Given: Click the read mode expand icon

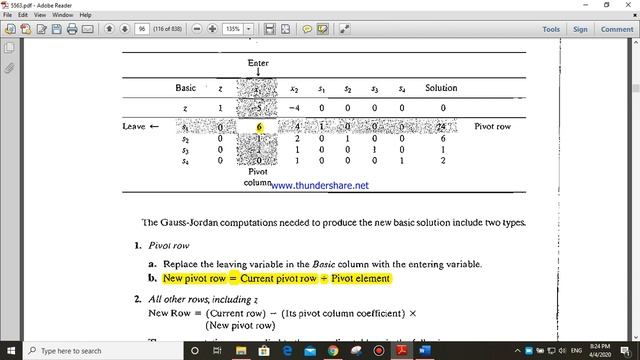Looking at the screenshot, I should [344, 29].
